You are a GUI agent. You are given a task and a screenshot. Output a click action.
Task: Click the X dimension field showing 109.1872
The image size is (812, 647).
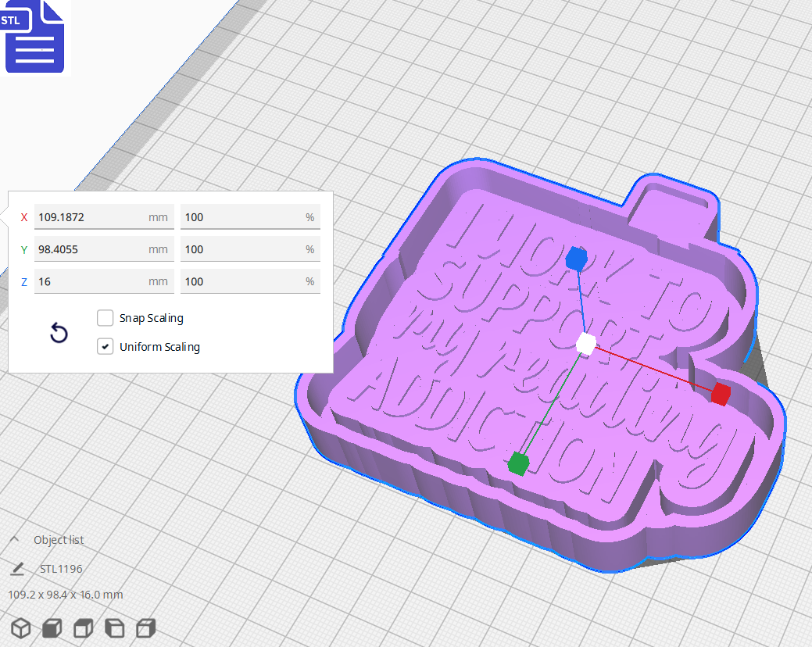tap(102, 216)
